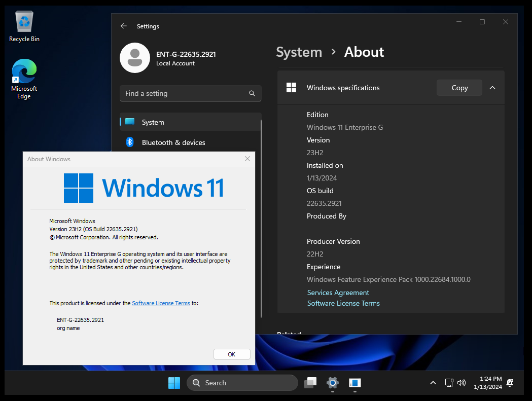The width and height of the screenshot is (532, 401).
Task: Click the volume speaker icon in tray
Action: 461,383
